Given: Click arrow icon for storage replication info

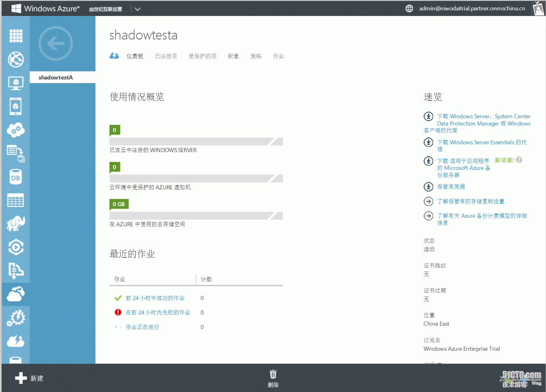Looking at the screenshot, I should 428,201.
